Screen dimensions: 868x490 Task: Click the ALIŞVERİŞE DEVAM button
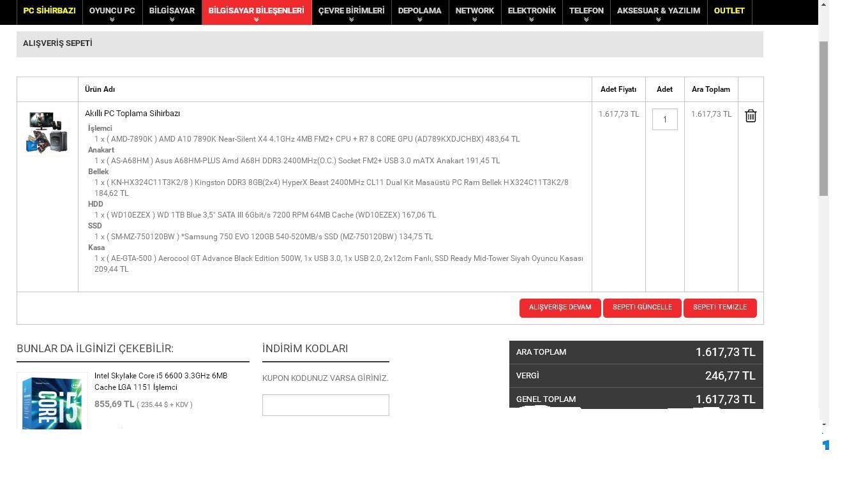pyautogui.click(x=560, y=308)
